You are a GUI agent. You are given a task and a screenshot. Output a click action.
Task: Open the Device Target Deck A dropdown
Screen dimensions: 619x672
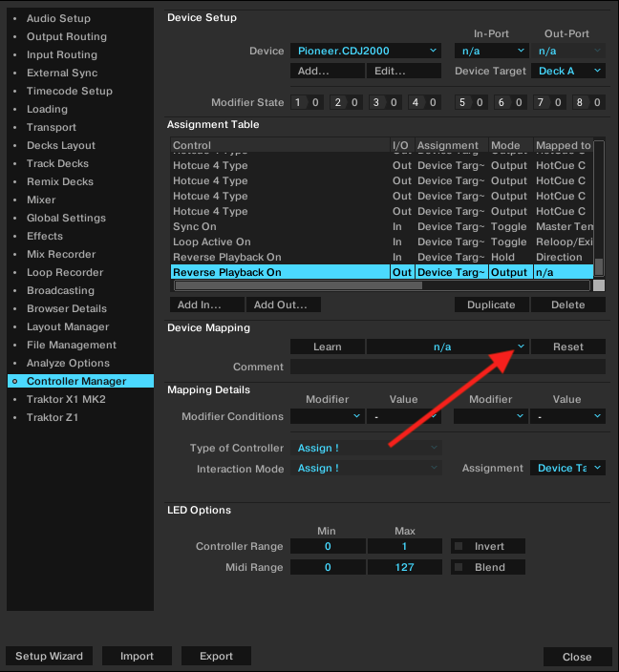tap(568, 71)
